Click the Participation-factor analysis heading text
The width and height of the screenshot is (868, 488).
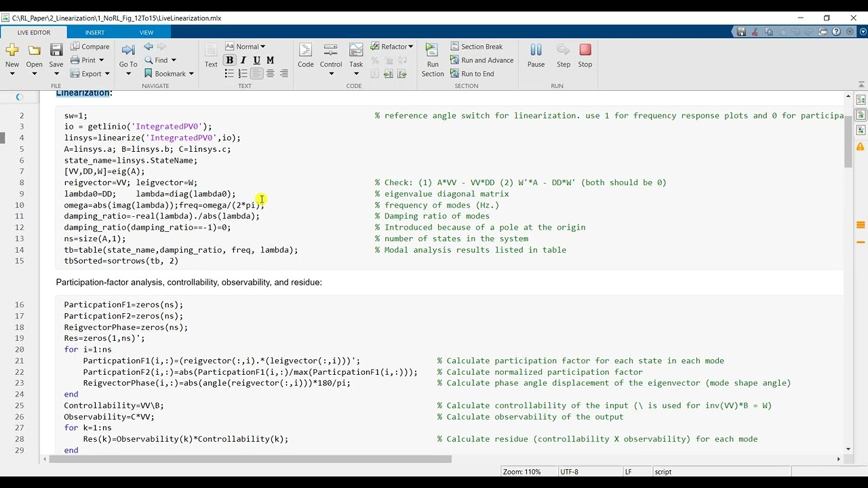(x=189, y=282)
